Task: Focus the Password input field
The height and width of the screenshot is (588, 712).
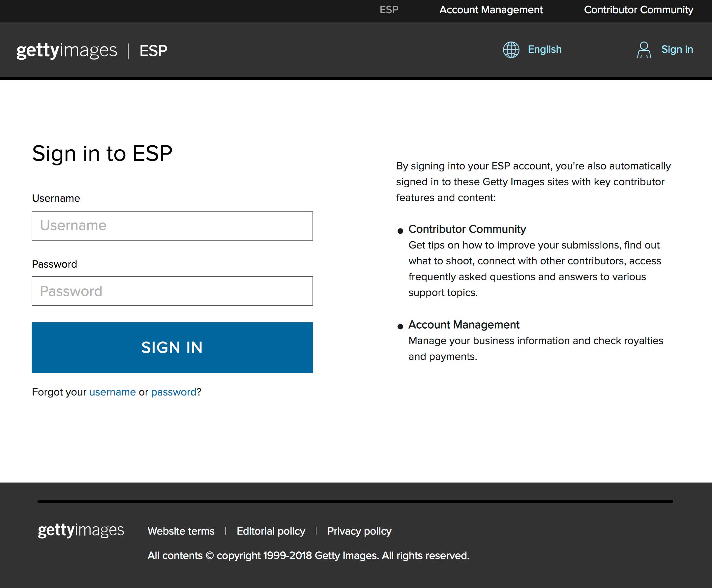Action: pos(172,291)
